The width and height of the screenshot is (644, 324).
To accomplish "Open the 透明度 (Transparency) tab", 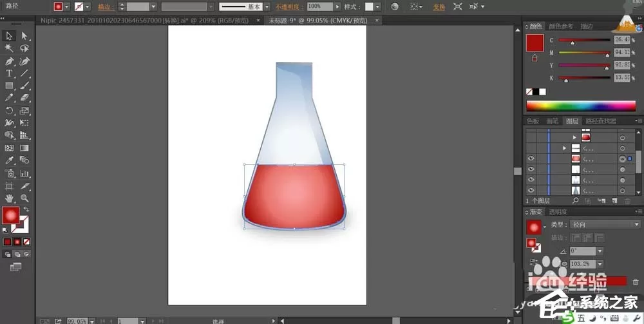I will click(x=558, y=213).
